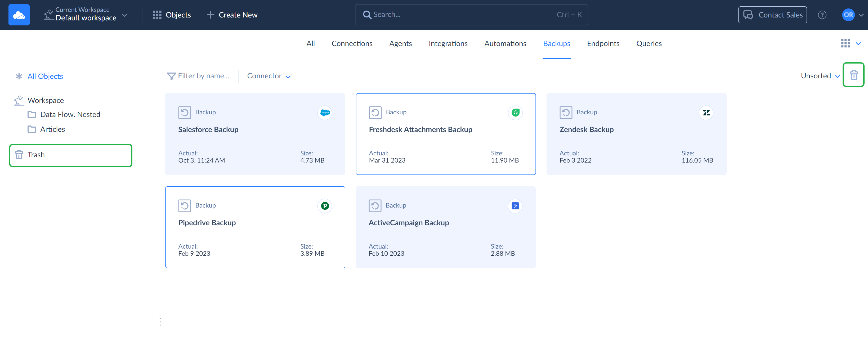Open the Zendesk Backup card

click(x=636, y=134)
